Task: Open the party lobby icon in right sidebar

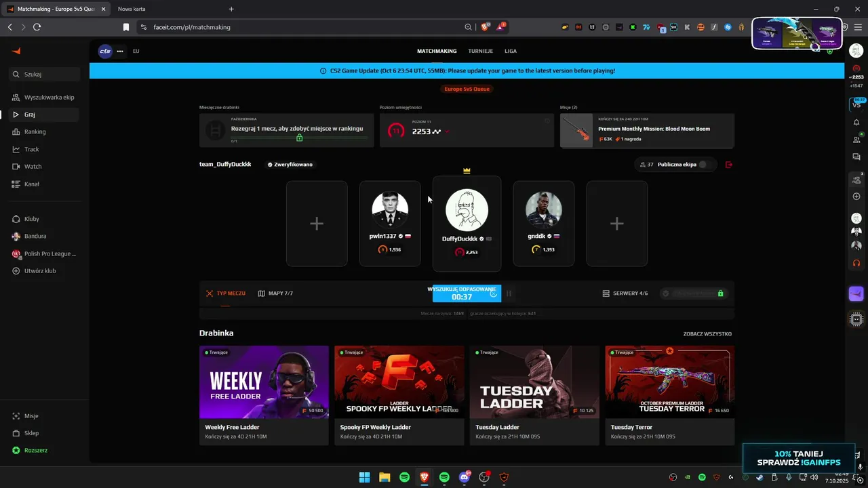Action: pyautogui.click(x=856, y=180)
